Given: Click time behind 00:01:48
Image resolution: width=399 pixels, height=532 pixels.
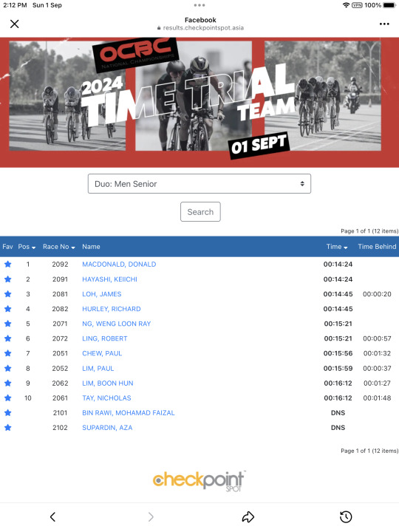Looking at the screenshot, I should (377, 398).
